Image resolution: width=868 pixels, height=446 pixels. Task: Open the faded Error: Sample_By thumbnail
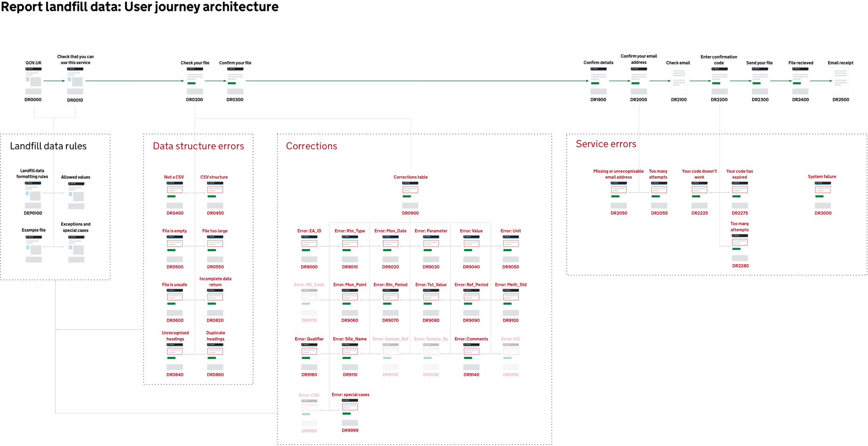430,357
